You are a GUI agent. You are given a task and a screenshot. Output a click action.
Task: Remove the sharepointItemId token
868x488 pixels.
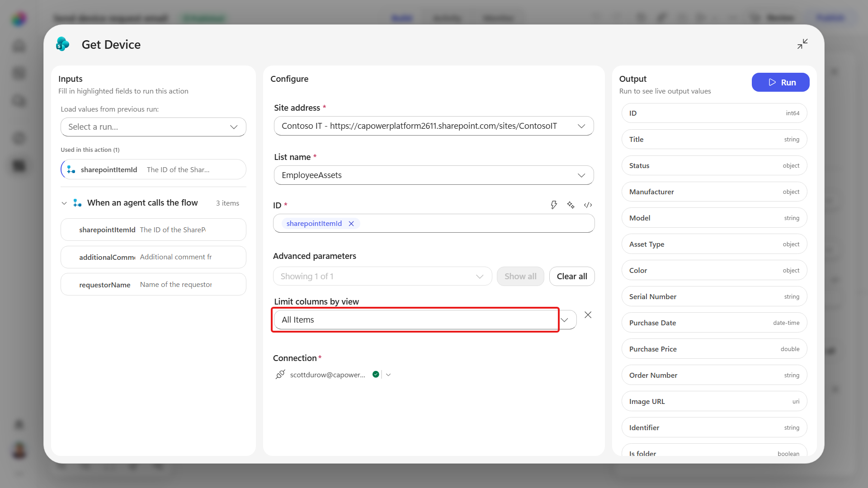click(351, 224)
